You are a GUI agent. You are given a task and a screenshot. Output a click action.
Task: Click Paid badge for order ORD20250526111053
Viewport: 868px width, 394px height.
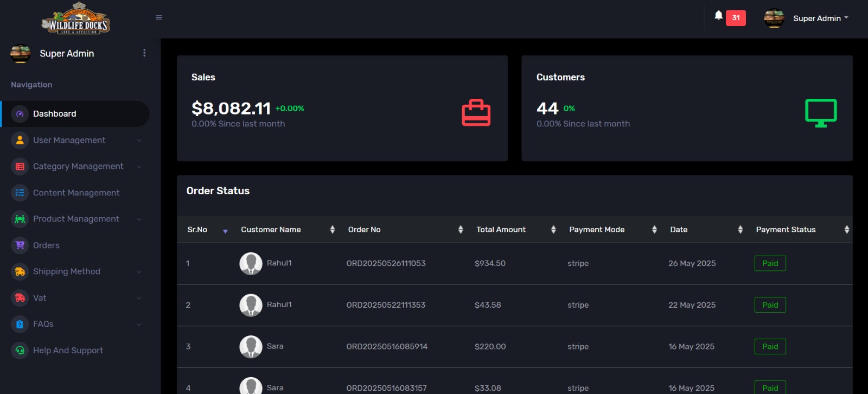pyautogui.click(x=770, y=263)
